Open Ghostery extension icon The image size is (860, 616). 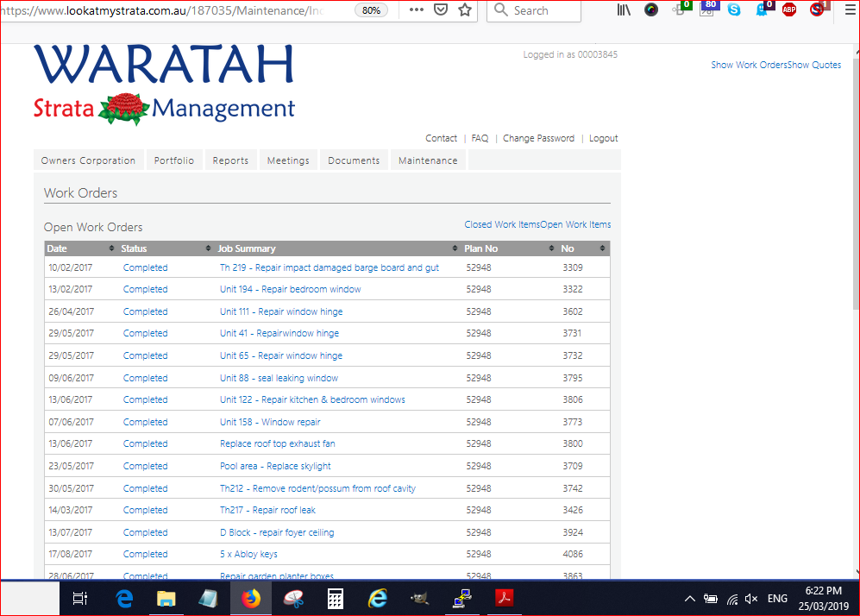[x=763, y=9]
